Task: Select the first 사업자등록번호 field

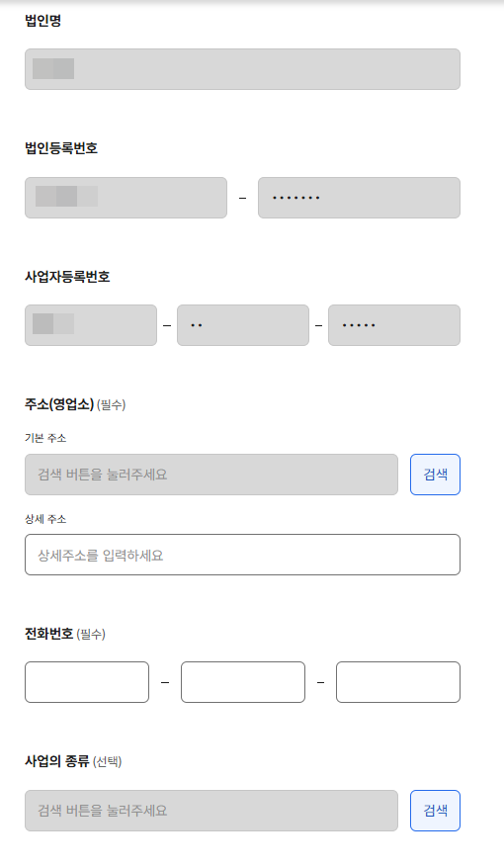Action: point(91,325)
